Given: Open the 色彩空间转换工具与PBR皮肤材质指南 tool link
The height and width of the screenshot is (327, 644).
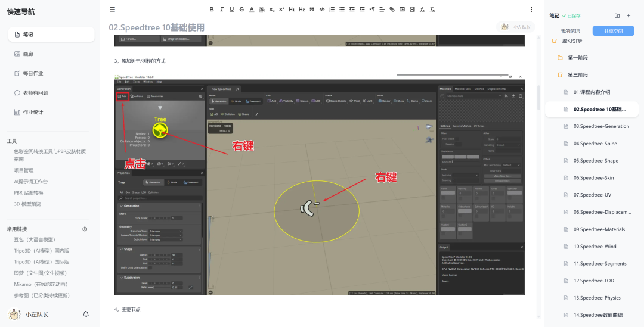Looking at the screenshot, I should (49, 155).
